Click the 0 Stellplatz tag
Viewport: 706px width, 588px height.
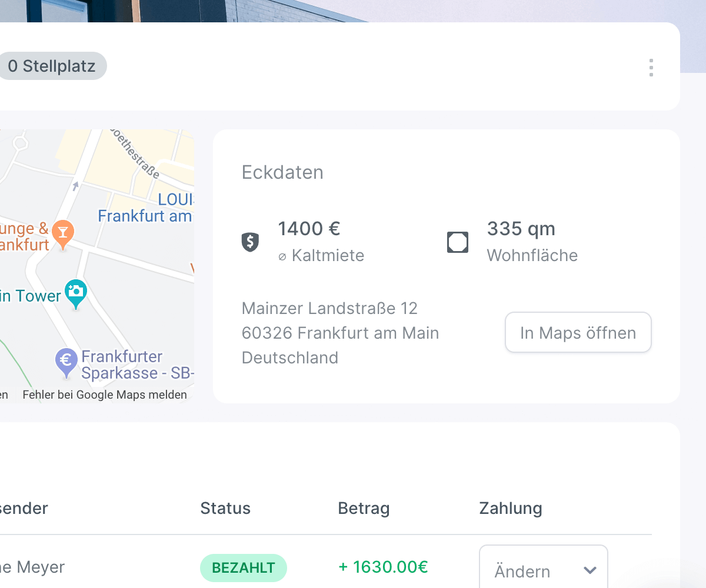[52, 66]
